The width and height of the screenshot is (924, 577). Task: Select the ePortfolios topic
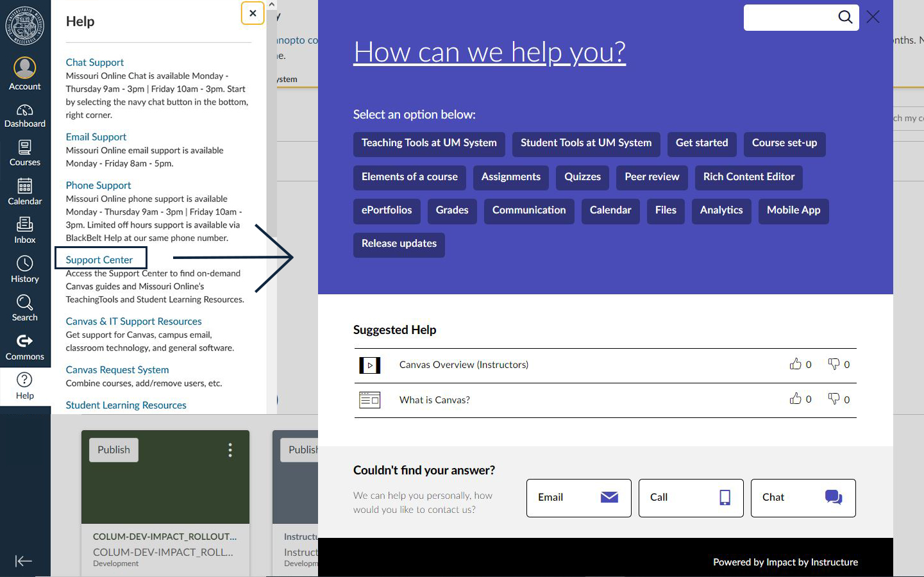pos(387,211)
